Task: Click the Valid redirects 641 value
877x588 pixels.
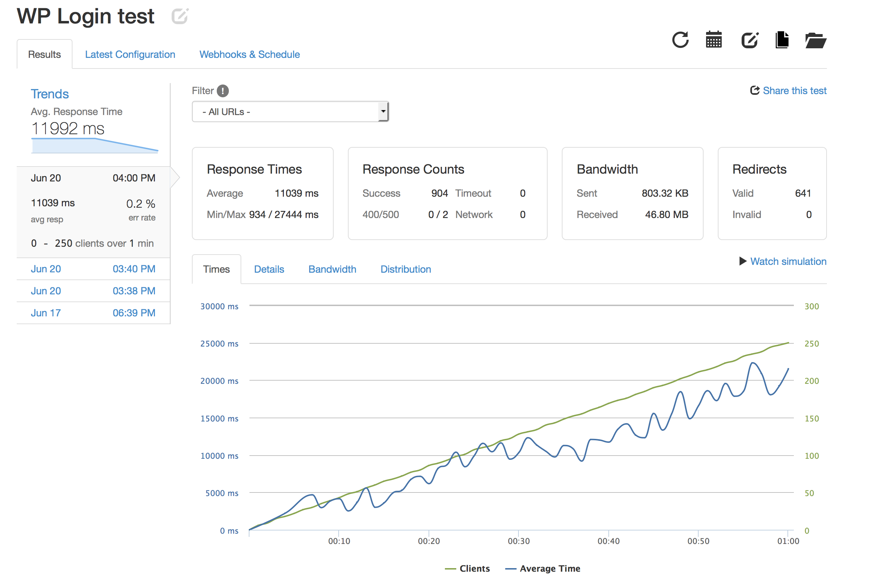Action: click(x=803, y=193)
